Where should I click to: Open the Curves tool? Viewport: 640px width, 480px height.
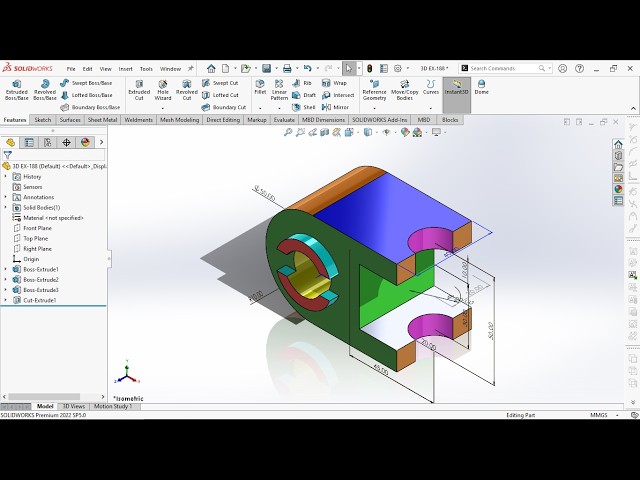(x=431, y=87)
